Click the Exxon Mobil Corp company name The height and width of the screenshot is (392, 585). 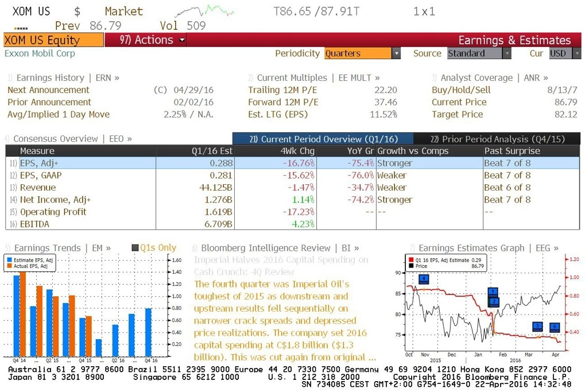click(x=40, y=53)
